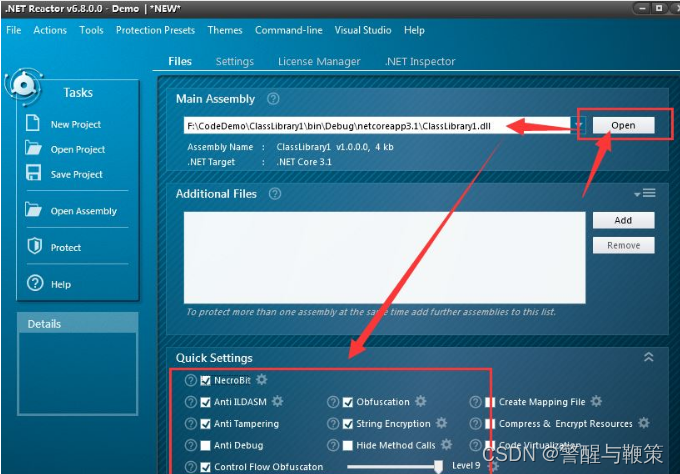The height and width of the screenshot is (474, 680).
Task: Click the Open Assembly folder icon
Action: click(x=33, y=210)
